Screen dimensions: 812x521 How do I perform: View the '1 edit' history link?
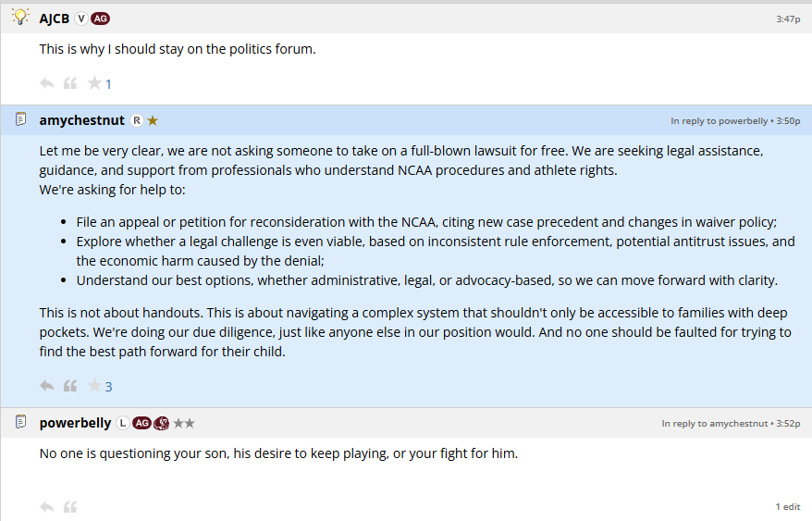pyautogui.click(x=788, y=506)
